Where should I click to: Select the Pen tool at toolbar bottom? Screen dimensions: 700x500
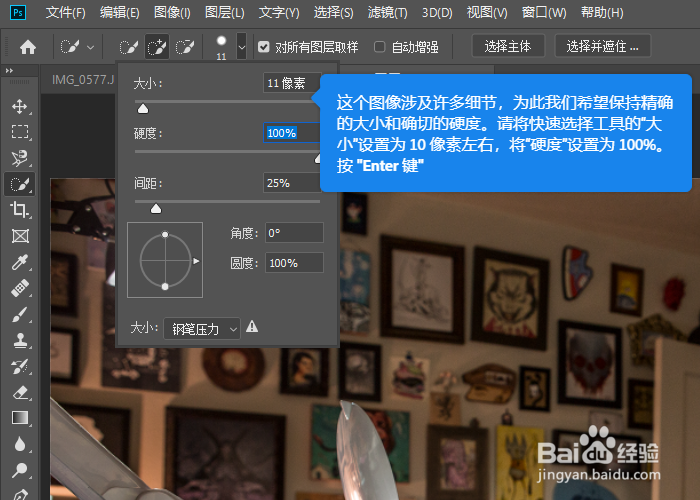pos(20,494)
